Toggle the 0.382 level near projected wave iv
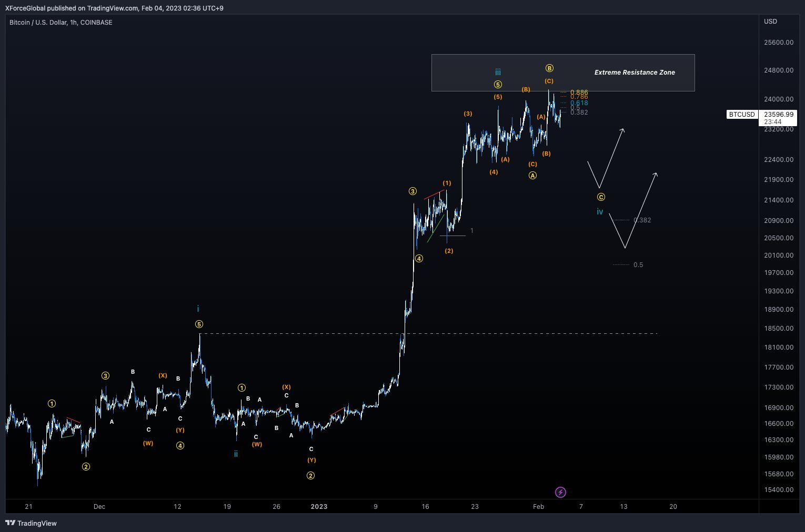Image resolution: width=805 pixels, height=532 pixels. click(642, 220)
